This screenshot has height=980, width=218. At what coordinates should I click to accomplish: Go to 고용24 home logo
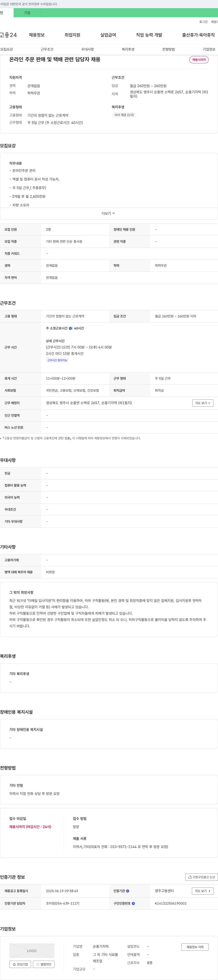(x=8, y=35)
